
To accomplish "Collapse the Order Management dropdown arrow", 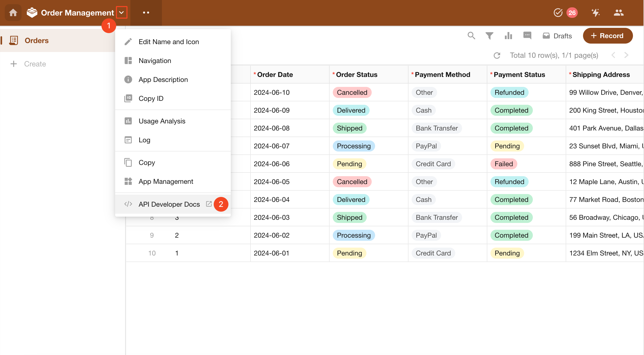I will (121, 13).
